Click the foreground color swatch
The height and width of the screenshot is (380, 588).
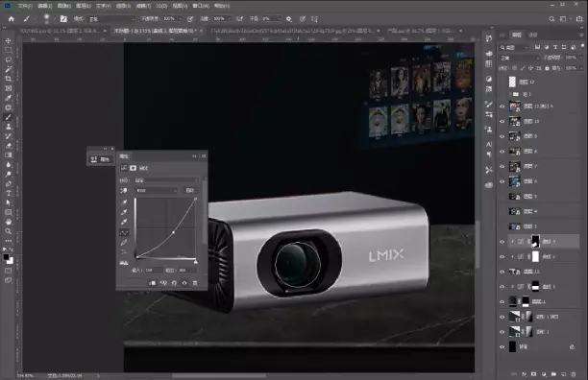click(6, 257)
